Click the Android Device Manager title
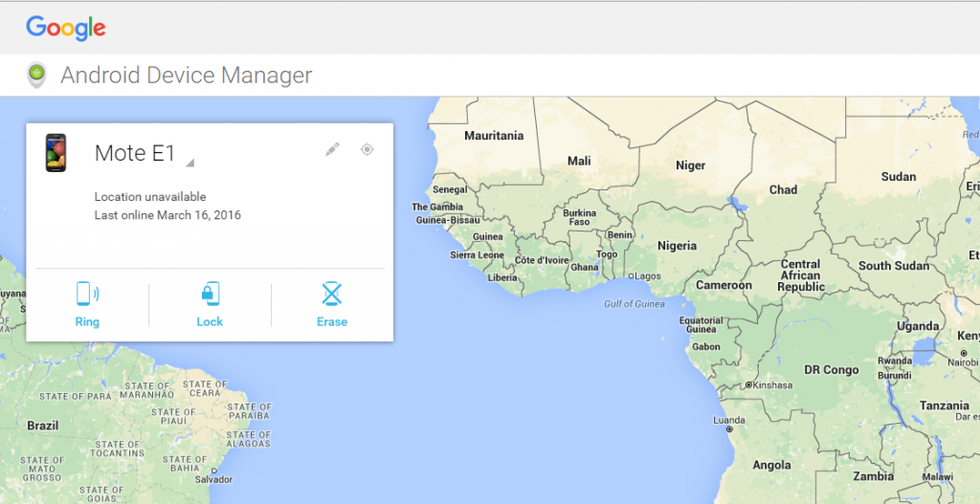Screen dimensions: 980x504 (x=187, y=75)
